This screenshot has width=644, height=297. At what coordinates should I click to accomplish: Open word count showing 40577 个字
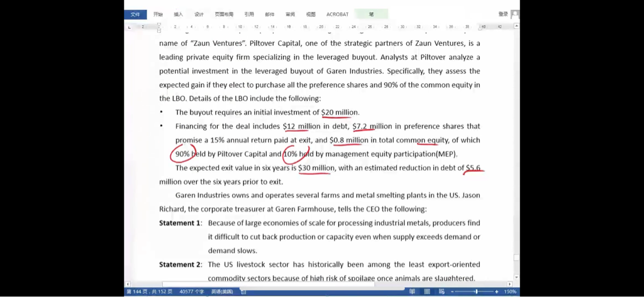192,291
